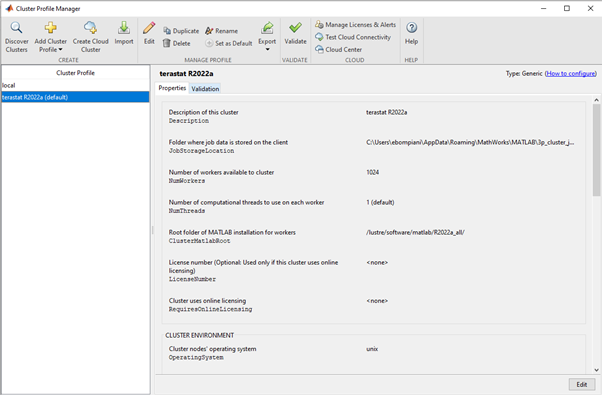Click the NumWorkers value 1024
Image resolution: width=602 pixels, height=395 pixels.
(372, 172)
